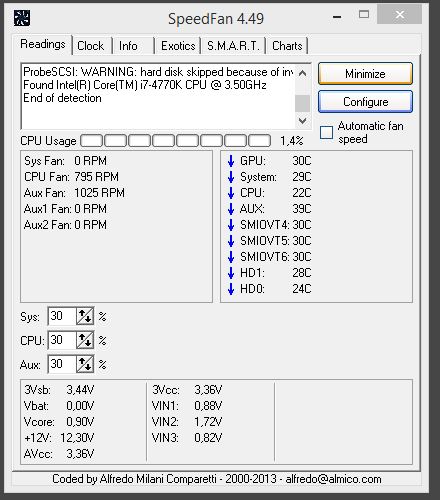Click the CPU Usage bar indicator
Image resolution: width=440 pixels, height=500 pixels.
(x=176, y=141)
